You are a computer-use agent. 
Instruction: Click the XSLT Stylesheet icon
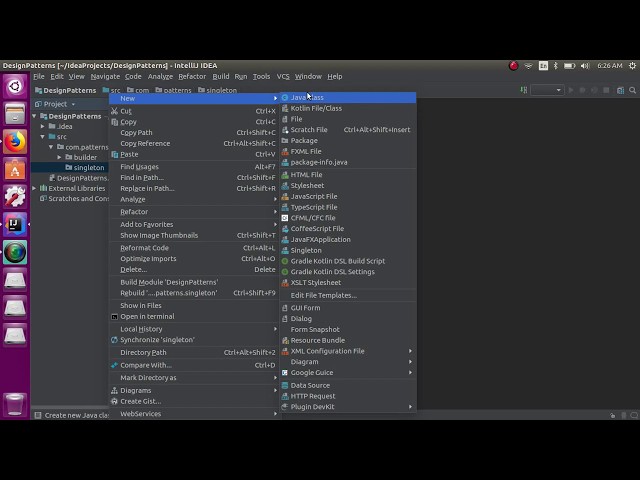pyautogui.click(x=285, y=283)
